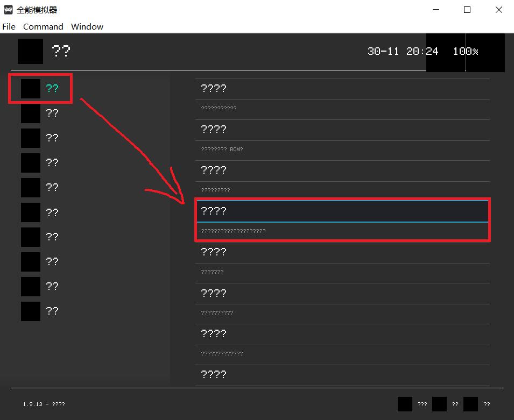Image resolution: width=514 pixels, height=420 pixels.
Task: Close the 全能模拟器 window
Action: tap(498, 10)
